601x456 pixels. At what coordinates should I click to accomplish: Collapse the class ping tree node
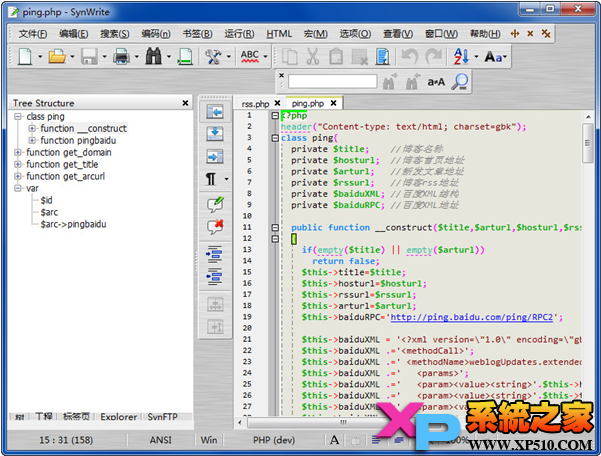(18, 116)
